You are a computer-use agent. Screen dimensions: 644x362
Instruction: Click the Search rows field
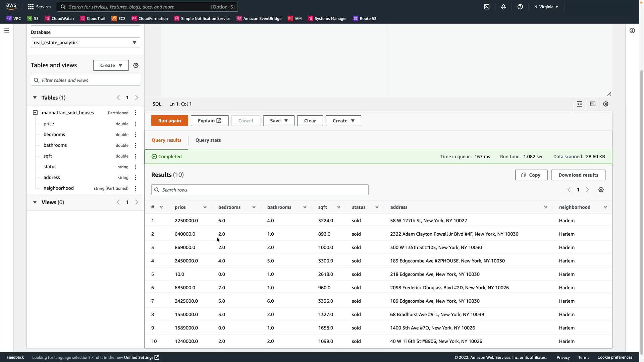coord(260,190)
